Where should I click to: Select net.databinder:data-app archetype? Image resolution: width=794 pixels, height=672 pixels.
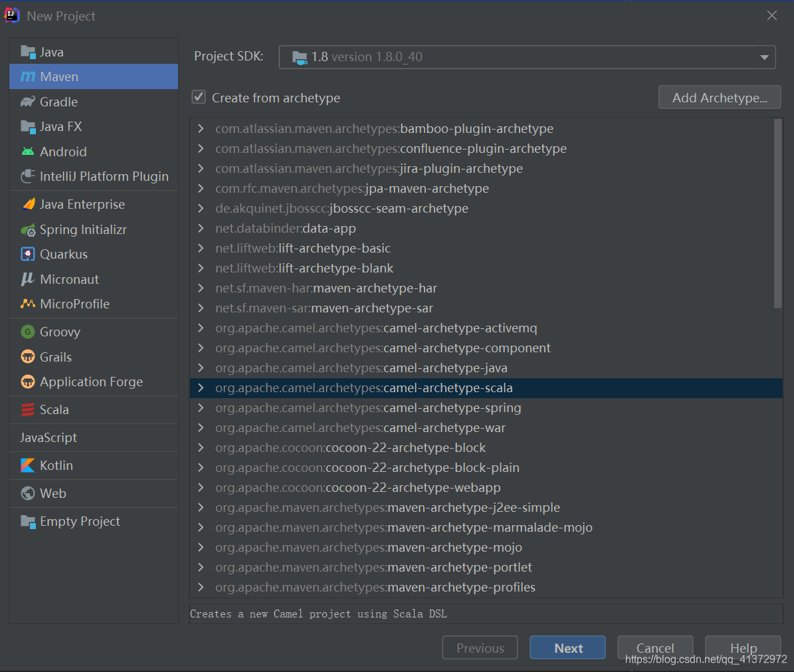486,229
